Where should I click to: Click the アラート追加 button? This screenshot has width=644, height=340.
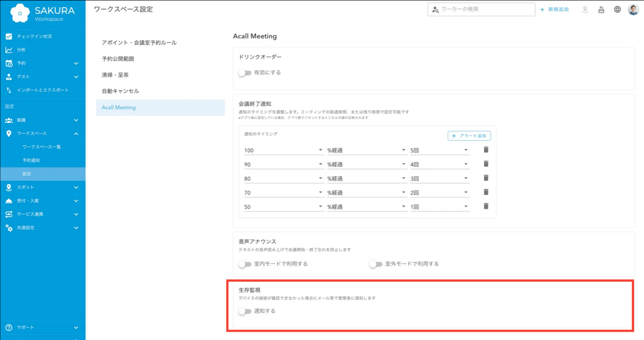pos(469,136)
